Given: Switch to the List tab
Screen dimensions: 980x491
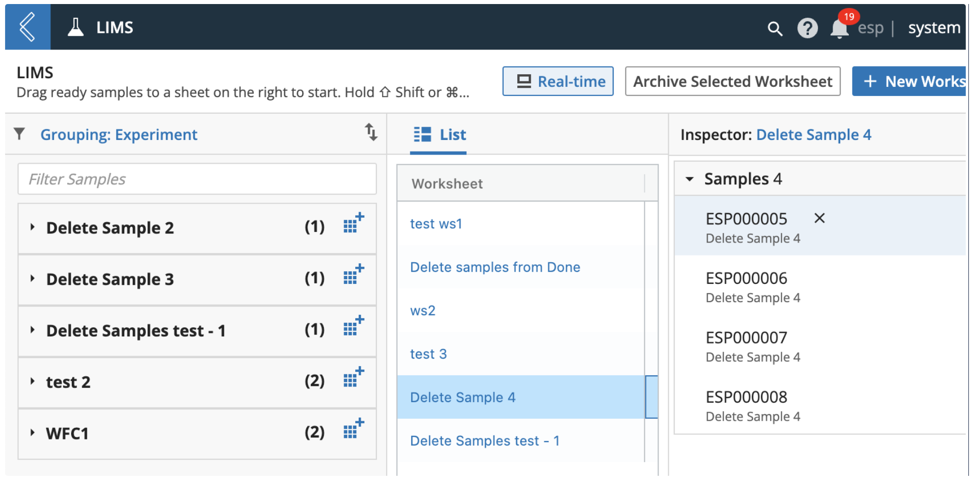Looking at the screenshot, I should tap(439, 135).
